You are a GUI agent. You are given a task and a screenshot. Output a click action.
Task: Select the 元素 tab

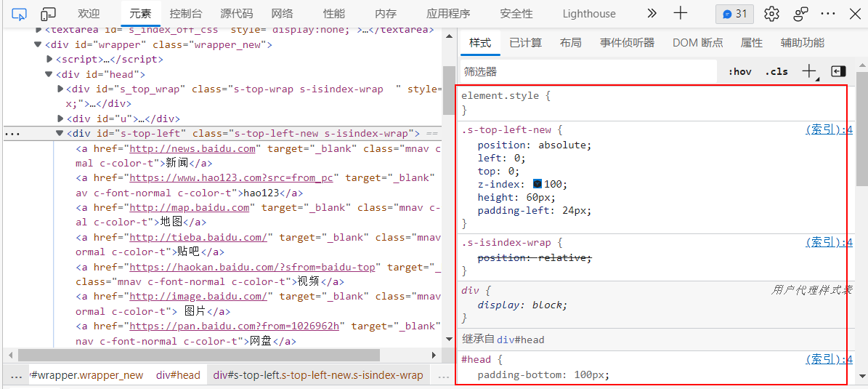141,14
